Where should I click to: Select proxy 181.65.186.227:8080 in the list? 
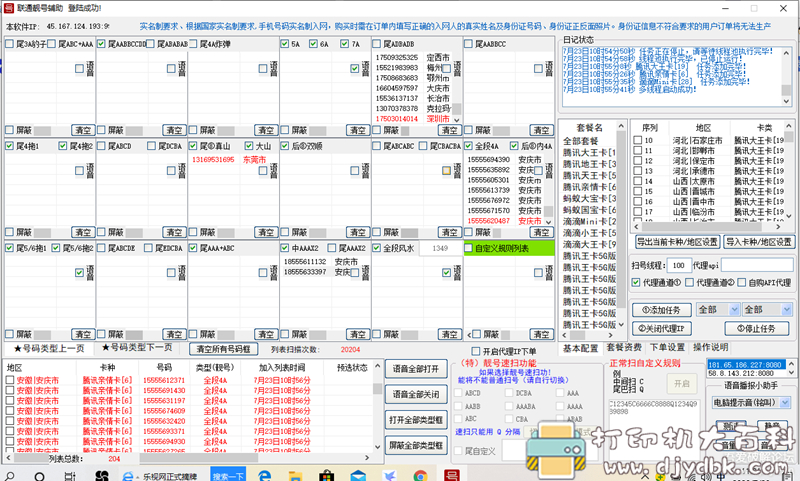pos(746,365)
